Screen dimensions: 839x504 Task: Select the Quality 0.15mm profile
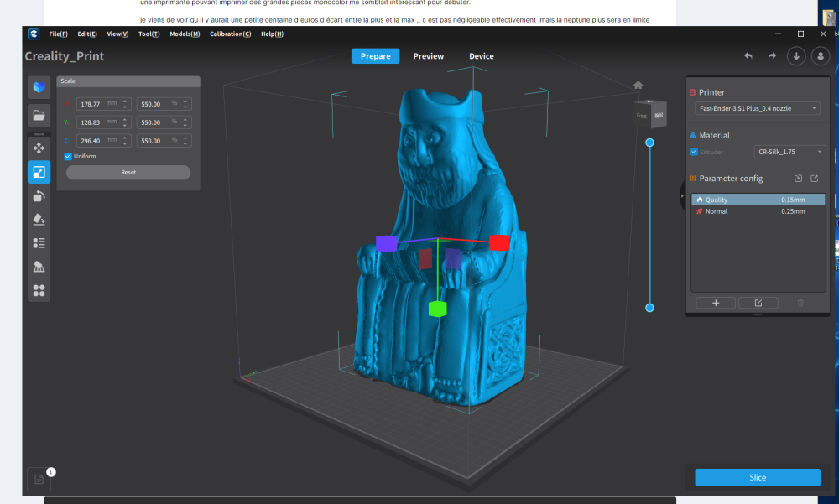pyautogui.click(x=758, y=200)
